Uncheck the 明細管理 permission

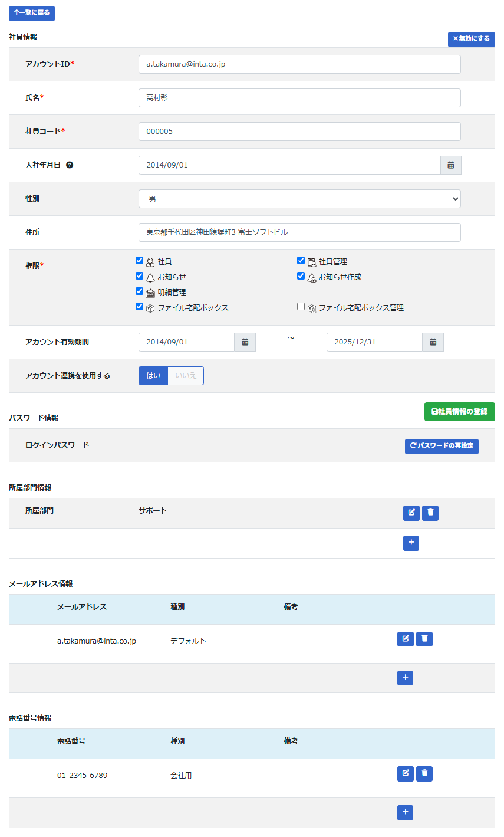(x=140, y=291)
